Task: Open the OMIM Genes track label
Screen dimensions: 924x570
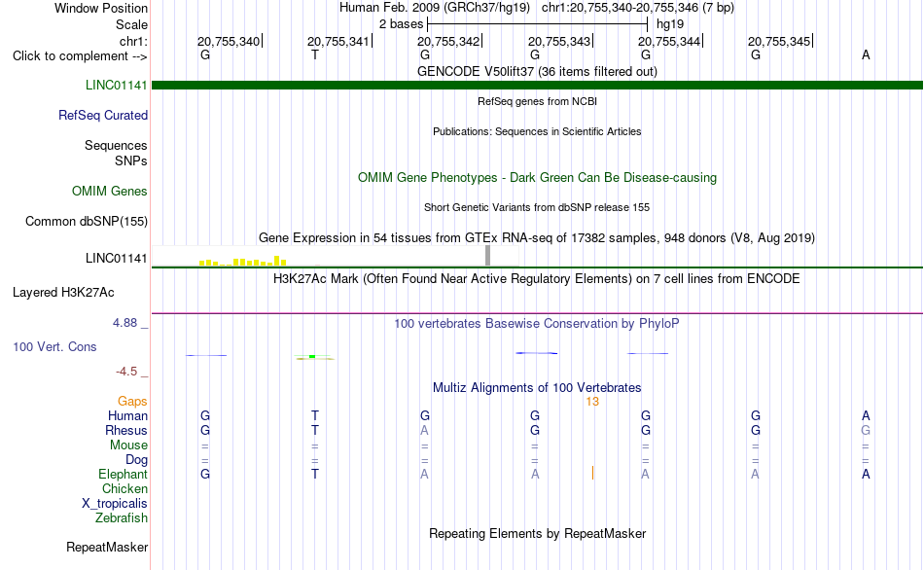Action: pos(110,192)
